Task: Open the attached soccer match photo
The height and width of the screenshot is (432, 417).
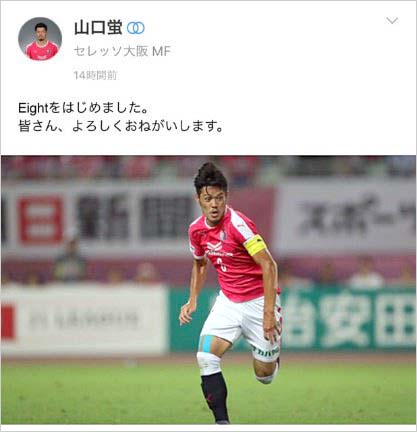Action: [x=208, y=290]
